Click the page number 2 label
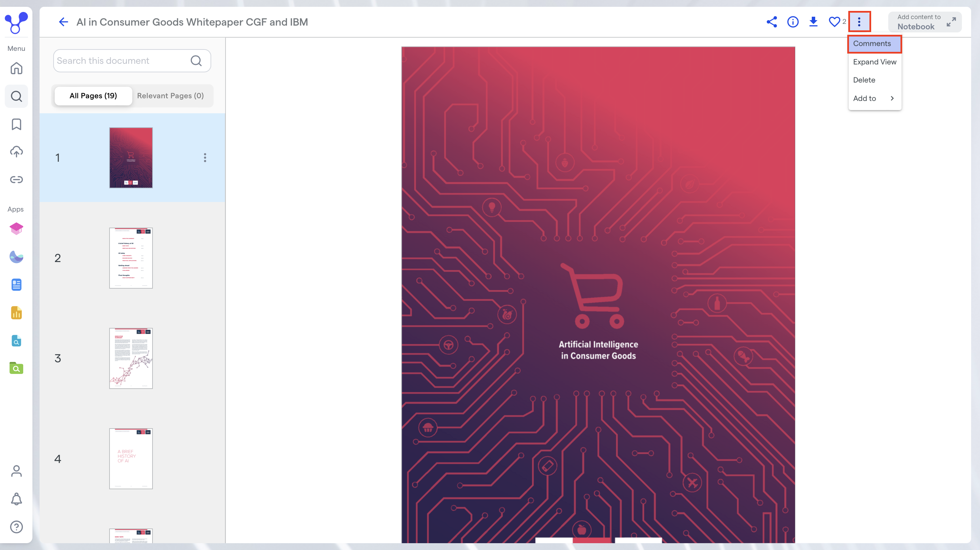Image resolution: width=980 pixels, height=550 pixels. tap(57, 258)
